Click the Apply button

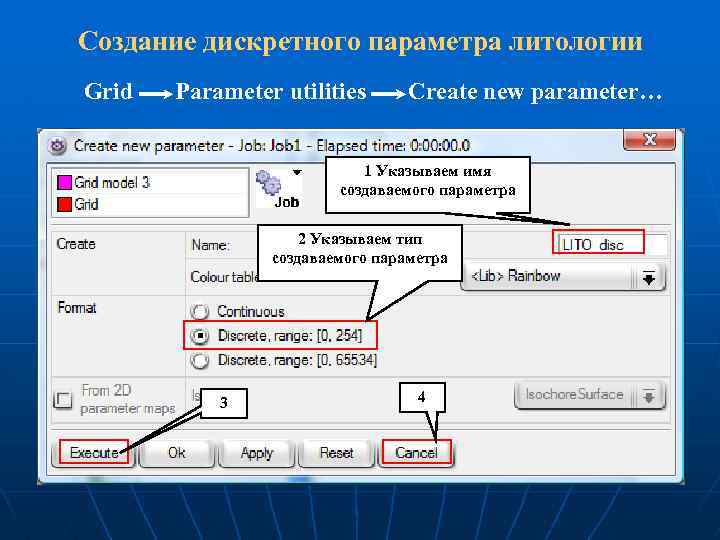(x=257, y=453)
